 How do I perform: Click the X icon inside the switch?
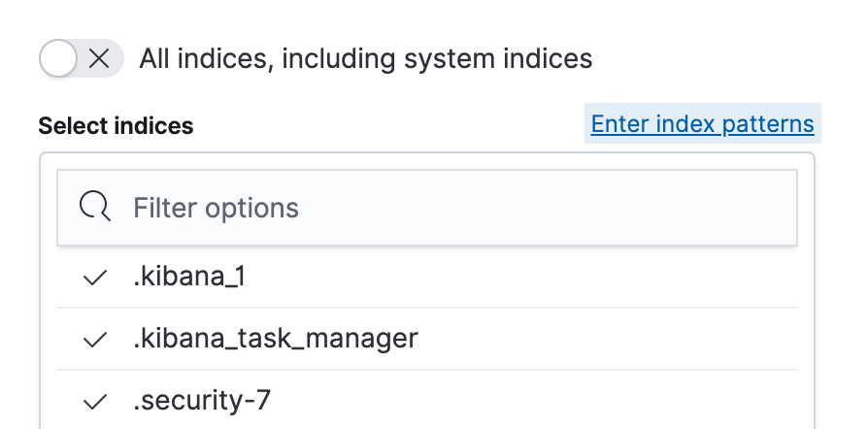click(x=99, y=58)
